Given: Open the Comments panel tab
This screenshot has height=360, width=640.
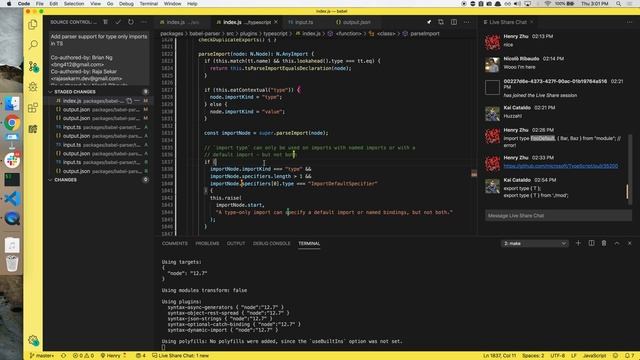Looking at the screenshot, I should [175, 243].
